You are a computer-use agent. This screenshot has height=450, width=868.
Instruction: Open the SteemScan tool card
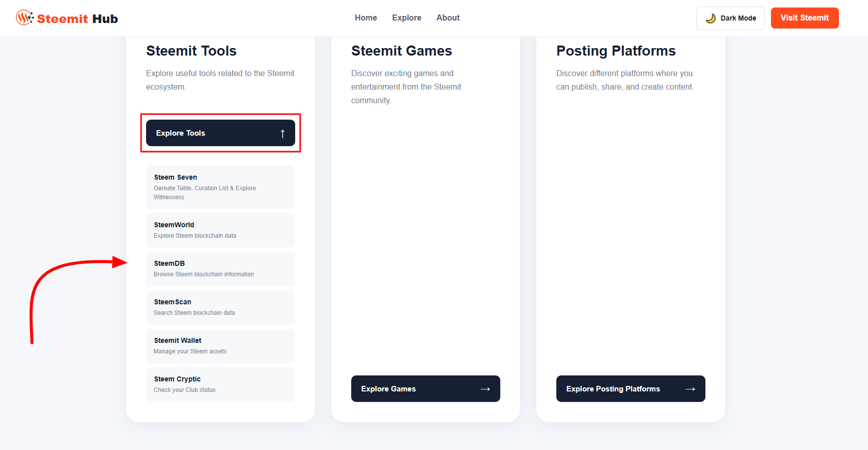[221, 307]
